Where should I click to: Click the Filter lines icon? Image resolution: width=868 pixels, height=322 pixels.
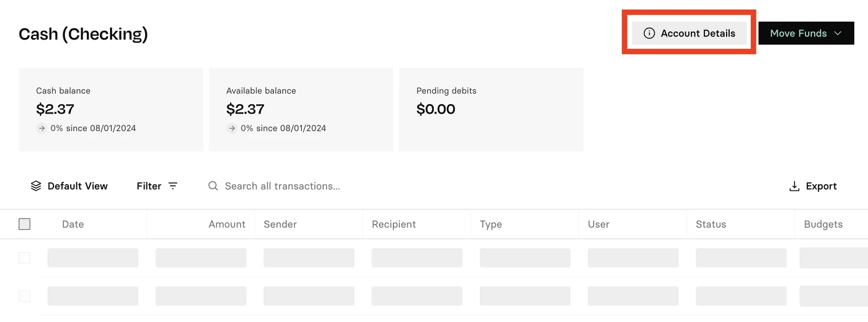pos(173,186)
